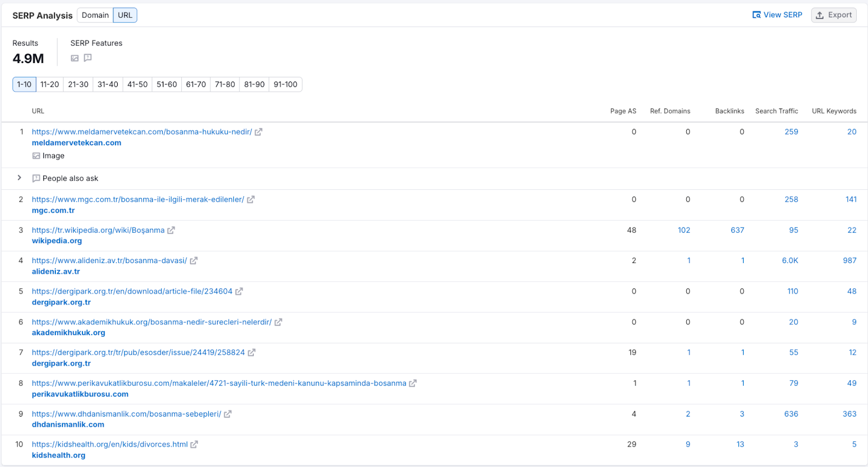The height and width of the screenshot is (467, 868).
Task: Open external link icon for meldamervetekcan.com URL
Action: [x=259, y=132]
